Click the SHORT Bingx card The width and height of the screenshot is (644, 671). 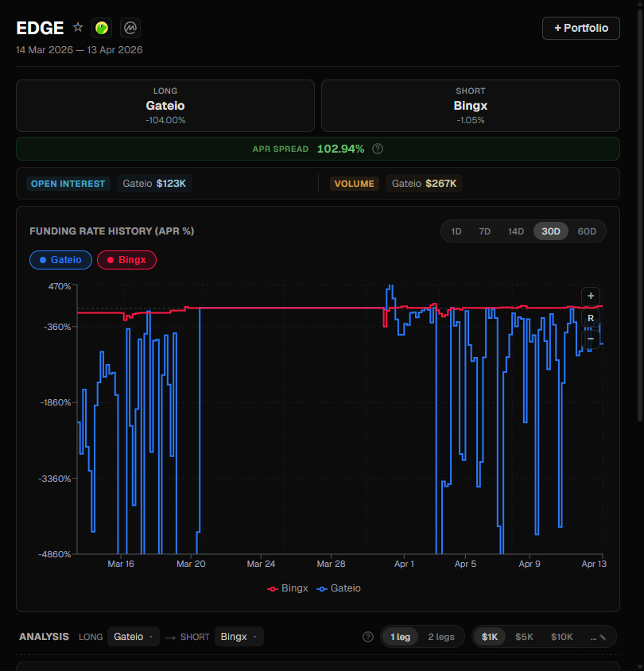point(470,106)
